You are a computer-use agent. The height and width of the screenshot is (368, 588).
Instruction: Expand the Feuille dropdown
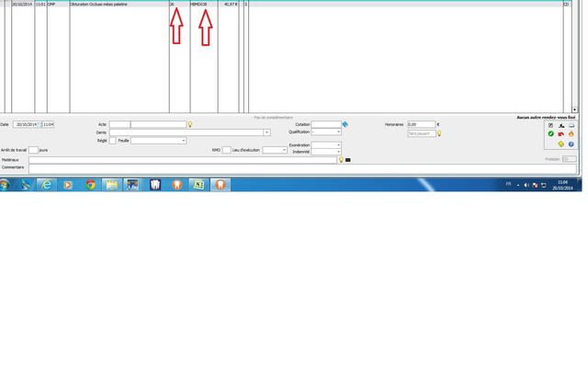tap(183, 141)
